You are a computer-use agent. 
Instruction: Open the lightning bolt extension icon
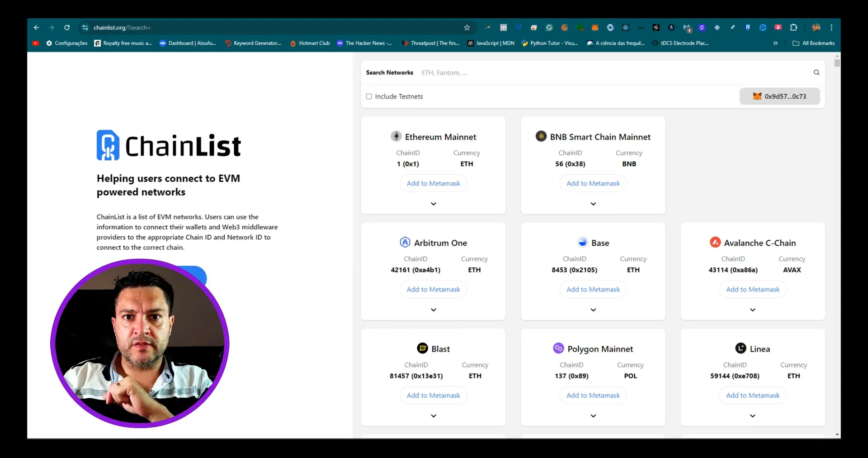click(x=656, y=28)
